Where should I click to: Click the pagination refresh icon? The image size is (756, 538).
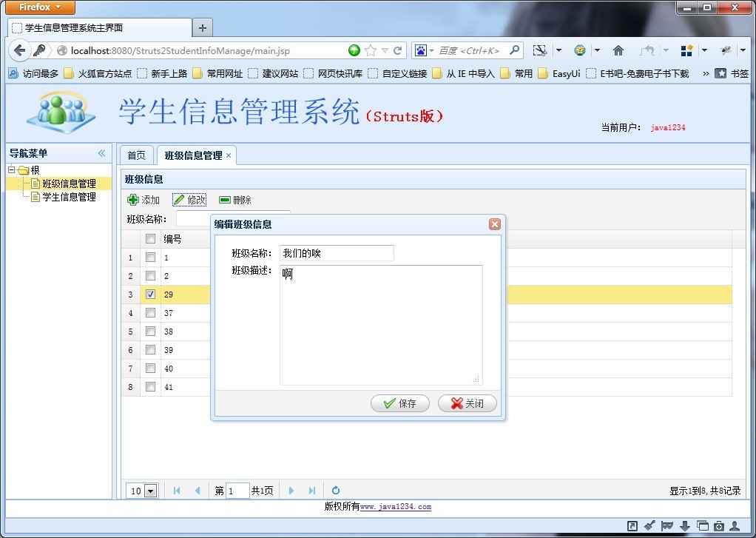[x=335, y=491]
